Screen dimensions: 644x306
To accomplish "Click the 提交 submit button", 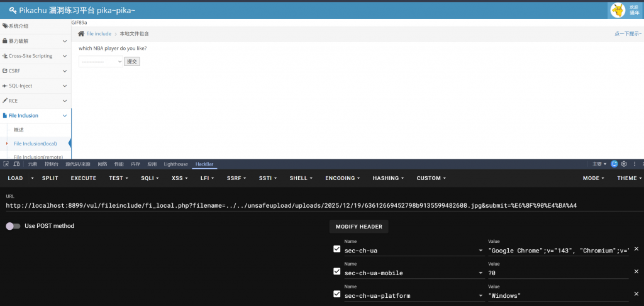I will coord(132,62).
